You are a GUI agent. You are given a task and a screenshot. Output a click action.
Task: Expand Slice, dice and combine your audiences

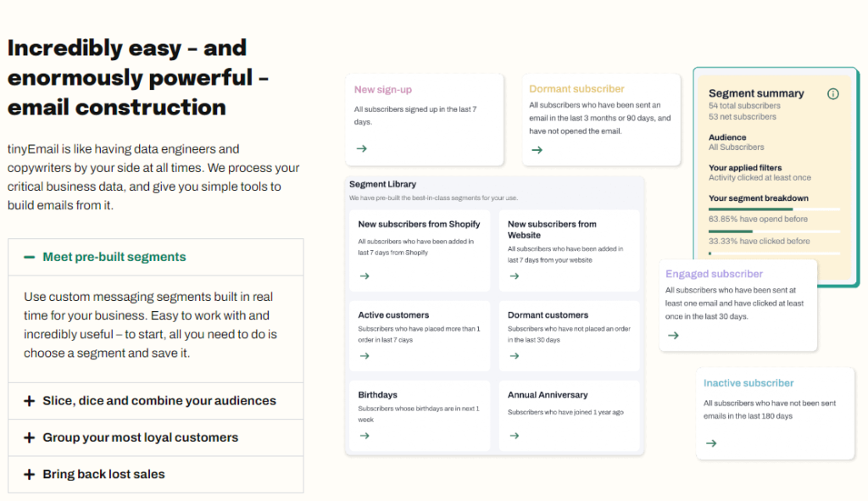[x=156, y=401]
